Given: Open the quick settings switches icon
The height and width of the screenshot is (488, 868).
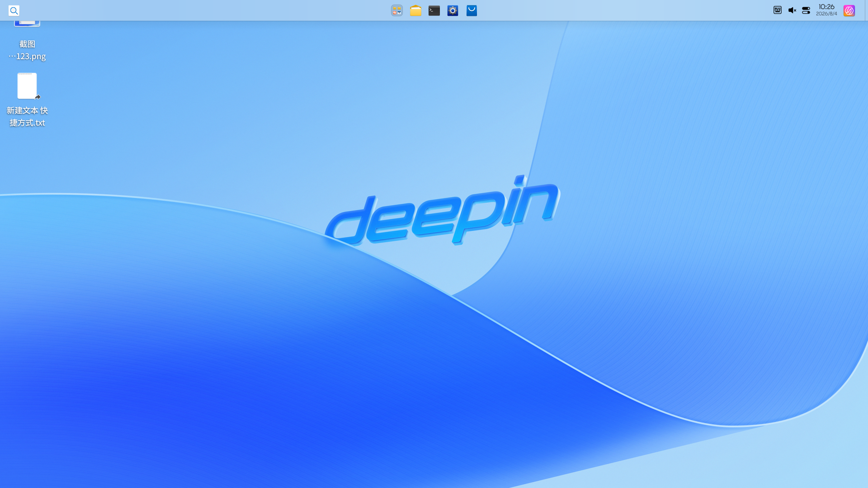Looking at the screenshot, I should click(806, 10).
